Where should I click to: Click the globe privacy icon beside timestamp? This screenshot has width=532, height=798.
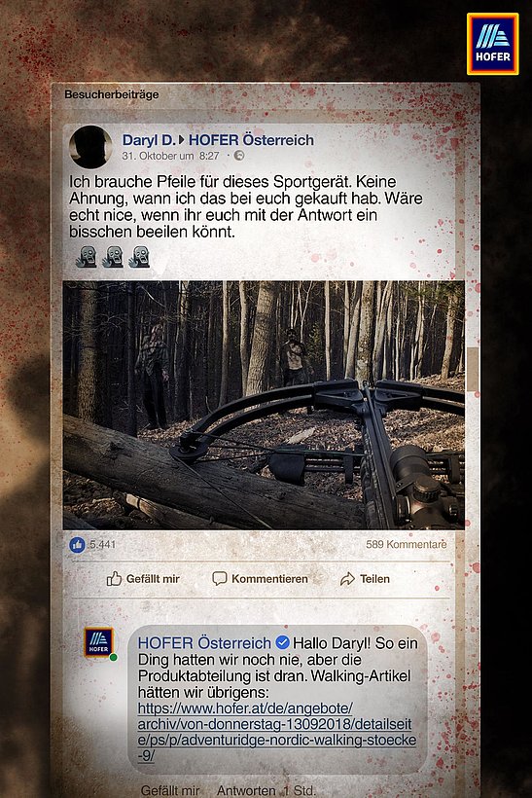(x=239, y=156)
